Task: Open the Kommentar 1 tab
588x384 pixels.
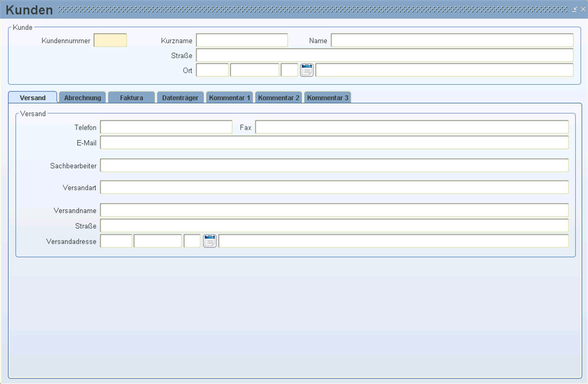Action: click(x=229, y=98)
